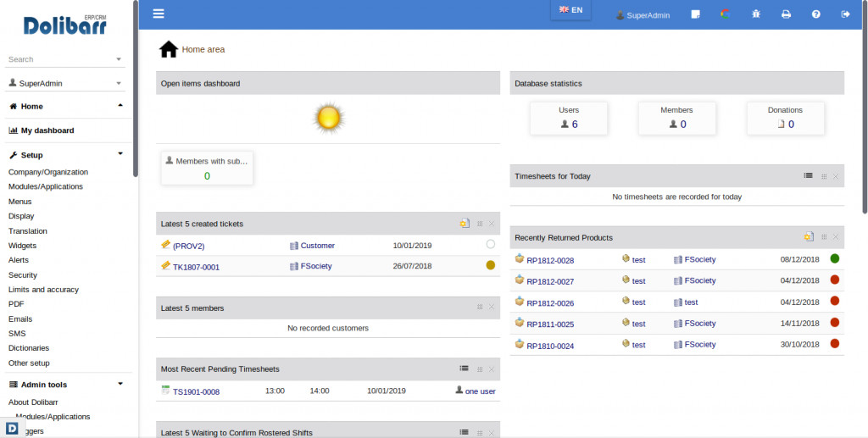Close the Latest 5 members widget

[492, 307]
